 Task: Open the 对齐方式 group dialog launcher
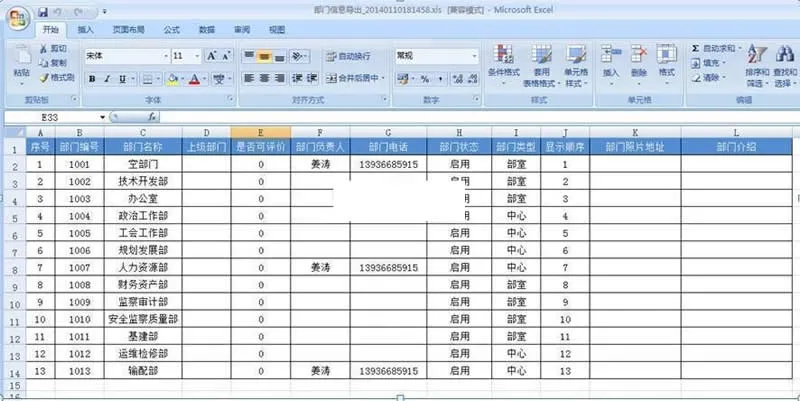point(384,99)
